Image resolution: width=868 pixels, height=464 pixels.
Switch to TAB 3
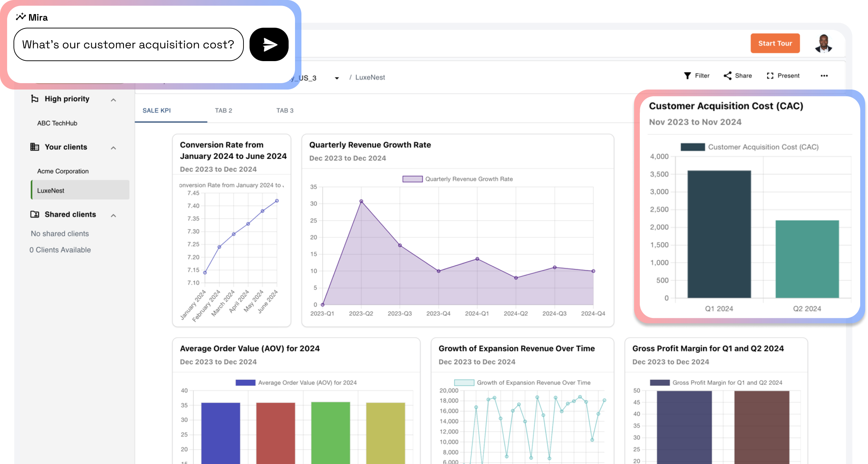coord(285,110)
